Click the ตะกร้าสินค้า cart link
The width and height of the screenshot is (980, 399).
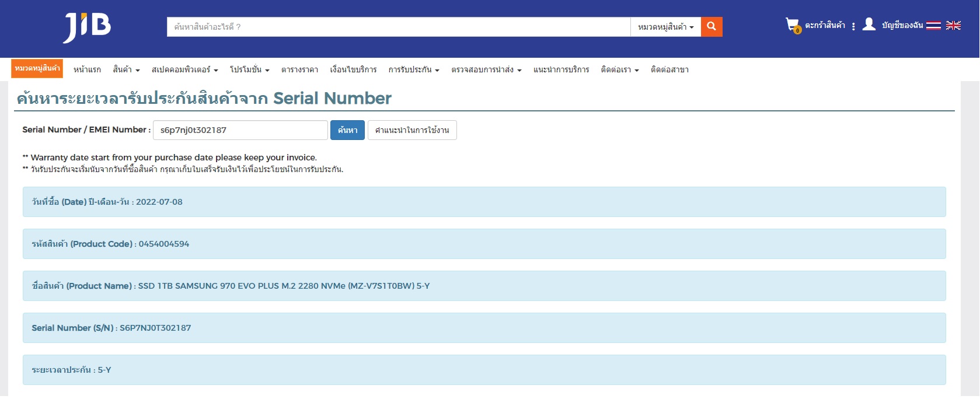[x=825, y=25]
